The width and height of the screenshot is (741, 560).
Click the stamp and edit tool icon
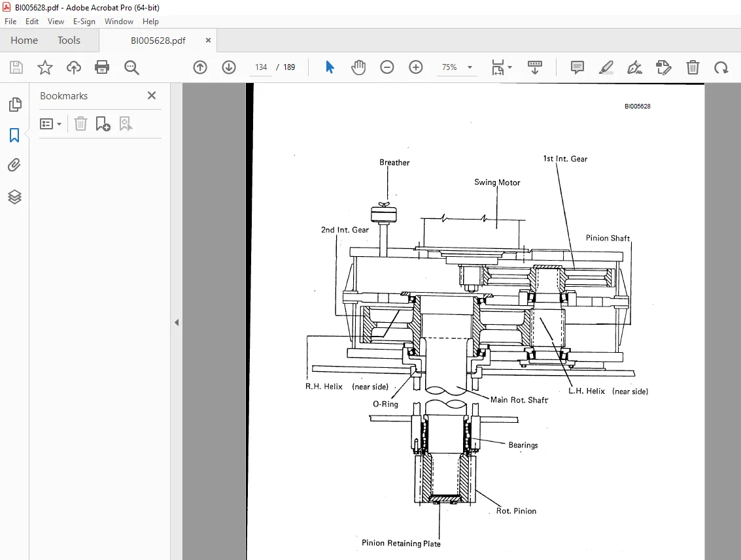(x=663, y=67)
